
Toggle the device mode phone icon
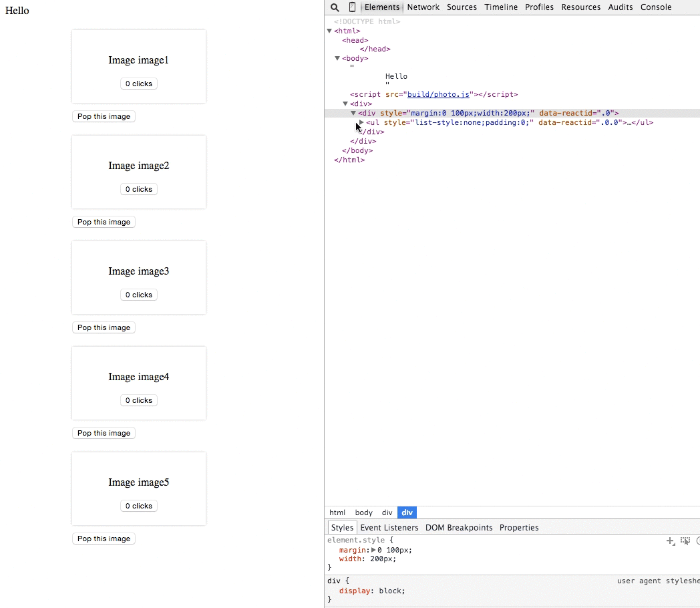pos(352,7)
